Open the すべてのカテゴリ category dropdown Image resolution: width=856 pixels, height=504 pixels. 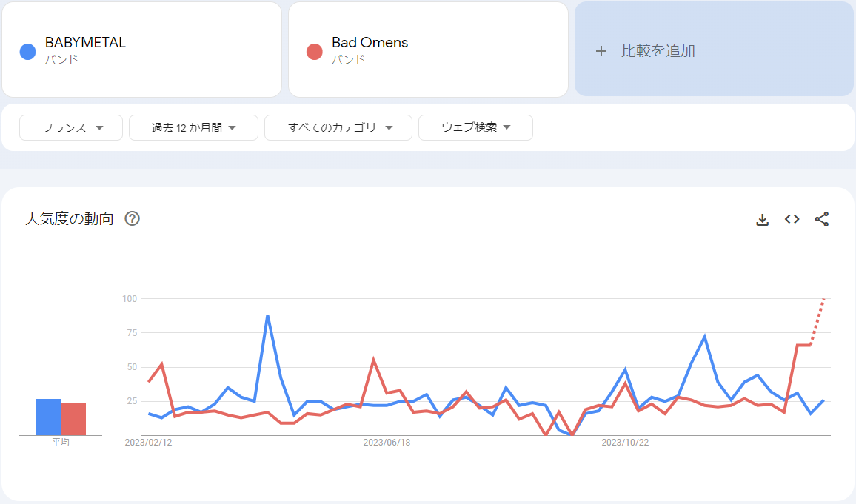click(x=338, y=127)
